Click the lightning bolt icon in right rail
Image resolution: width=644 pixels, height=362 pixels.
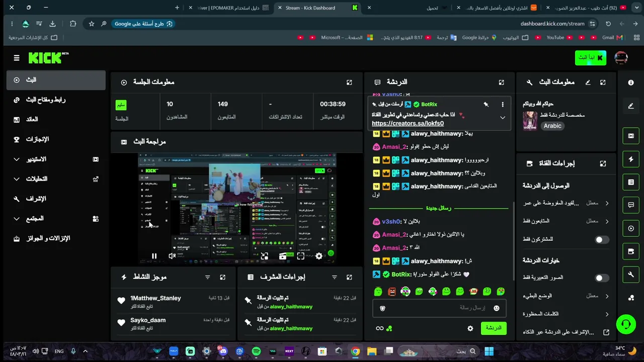tap(631, 159)
